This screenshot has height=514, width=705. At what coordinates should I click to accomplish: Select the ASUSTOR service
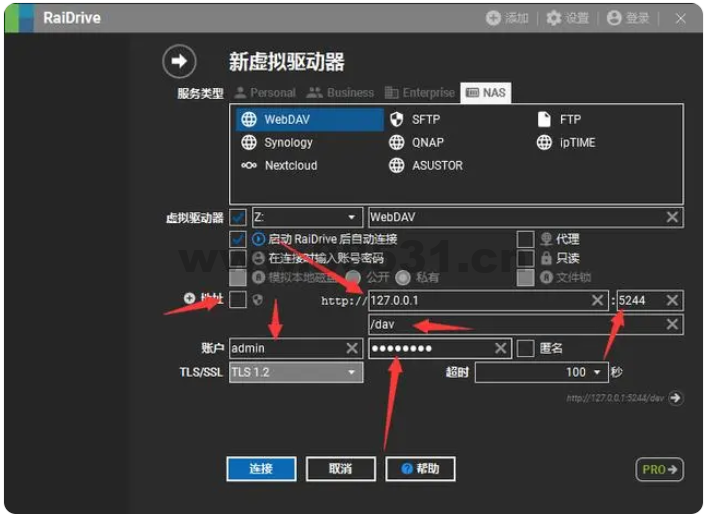[x=425, y=165]
